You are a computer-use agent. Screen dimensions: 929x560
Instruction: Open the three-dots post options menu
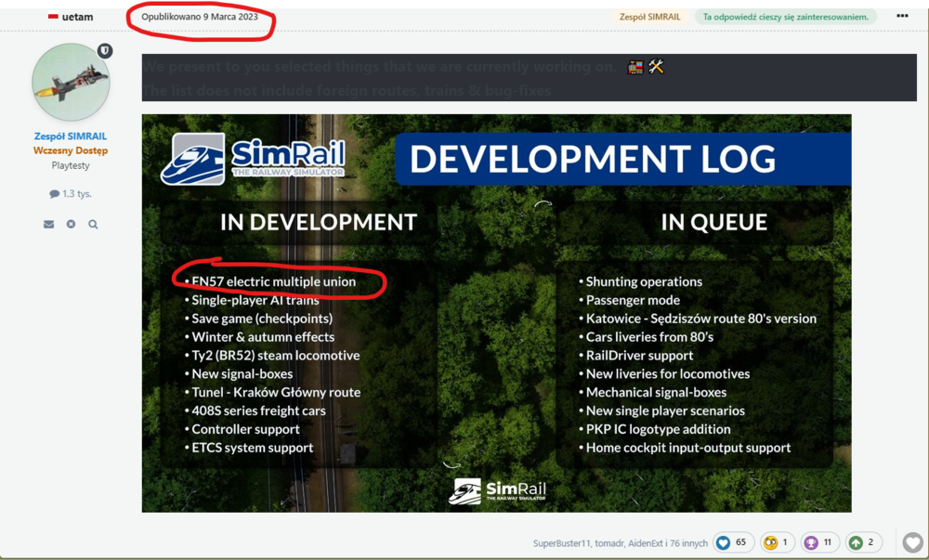pos(902,17)
